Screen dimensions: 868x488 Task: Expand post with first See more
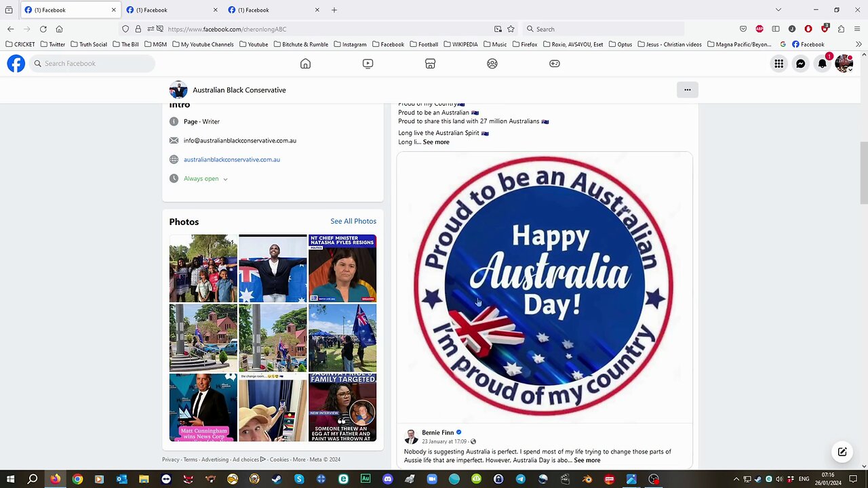[436, 142]
